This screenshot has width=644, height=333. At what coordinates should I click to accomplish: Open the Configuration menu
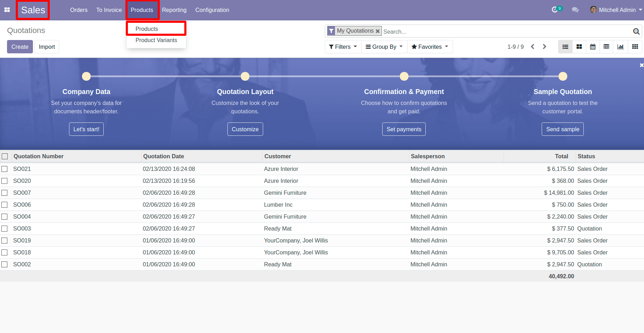[x=212, y=10]
